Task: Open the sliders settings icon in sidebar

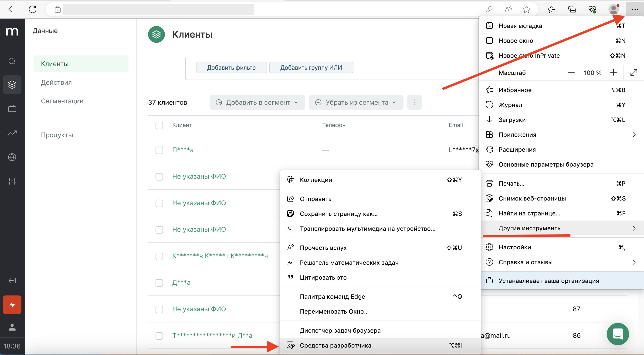Action: 12,181
